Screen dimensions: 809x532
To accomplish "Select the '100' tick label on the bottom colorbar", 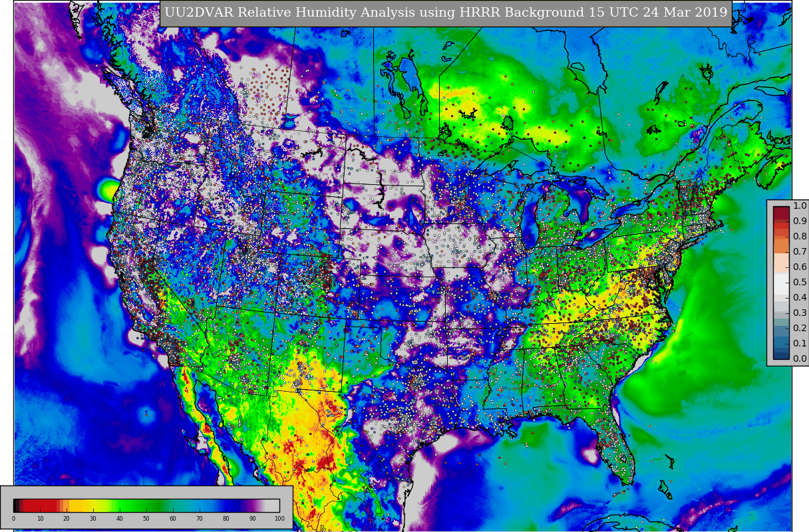I will click(x=279, y=519).
